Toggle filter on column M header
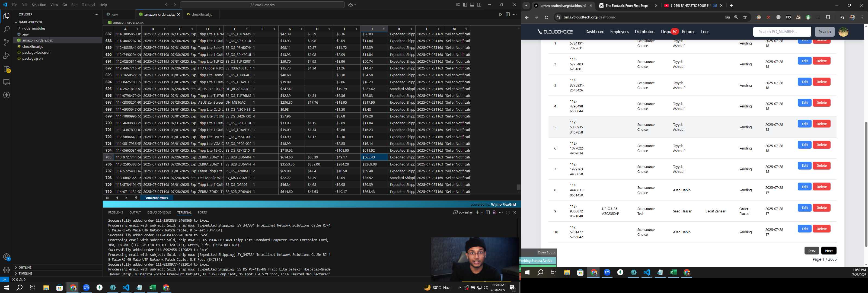 coord(466,29)
